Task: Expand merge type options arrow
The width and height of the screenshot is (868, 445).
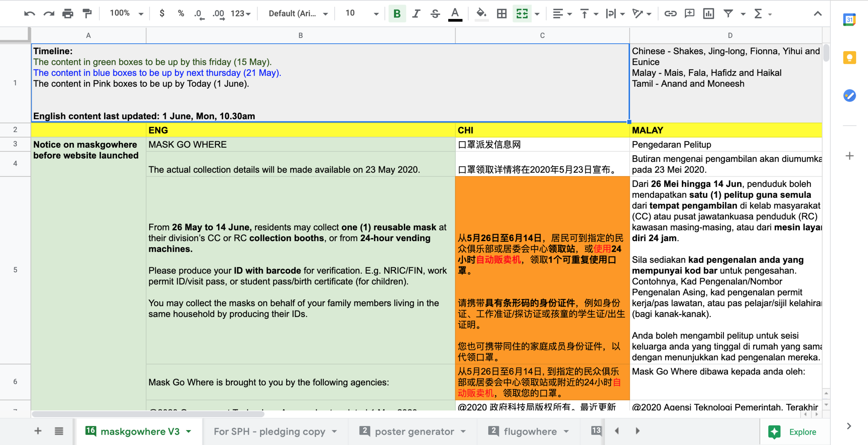Action: (x=537, y=14)
